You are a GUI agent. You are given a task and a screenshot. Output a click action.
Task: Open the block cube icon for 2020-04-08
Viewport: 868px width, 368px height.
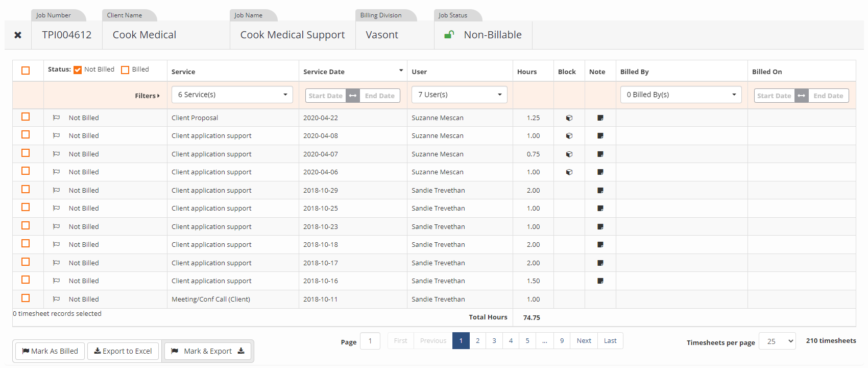point(569,136)
